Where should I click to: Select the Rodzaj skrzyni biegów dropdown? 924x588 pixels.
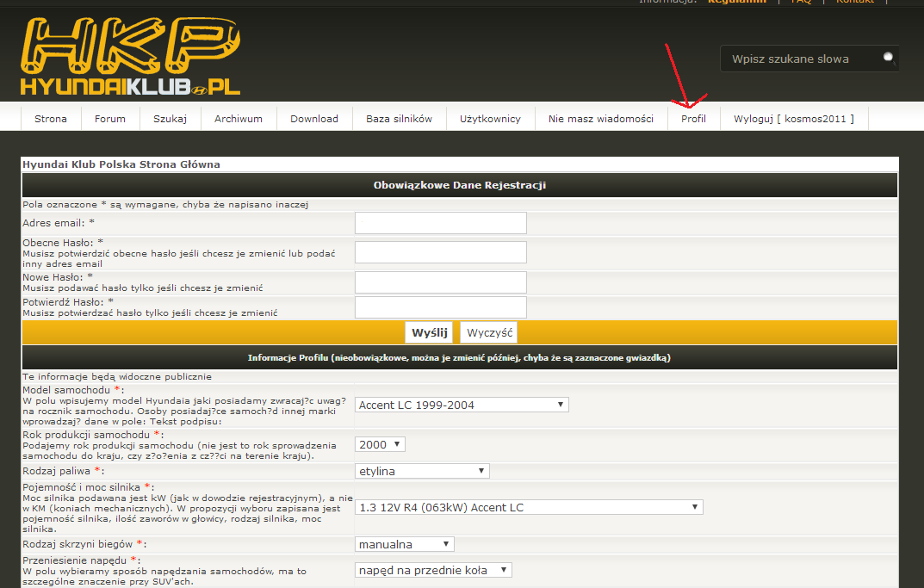point(405,544)
